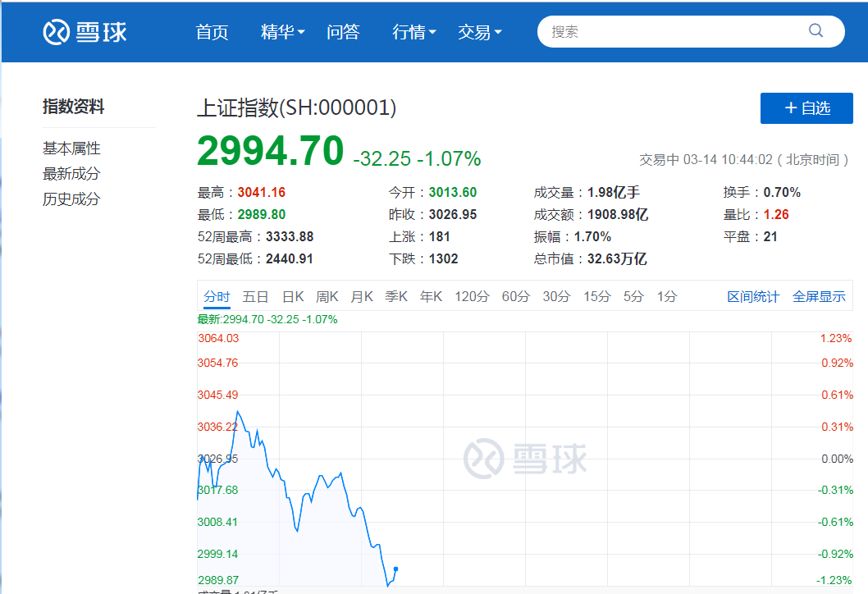The height and width of the screenshot is (594, 868).
Task: Switch to the 60分 chart tab
Action: (516, 297)
